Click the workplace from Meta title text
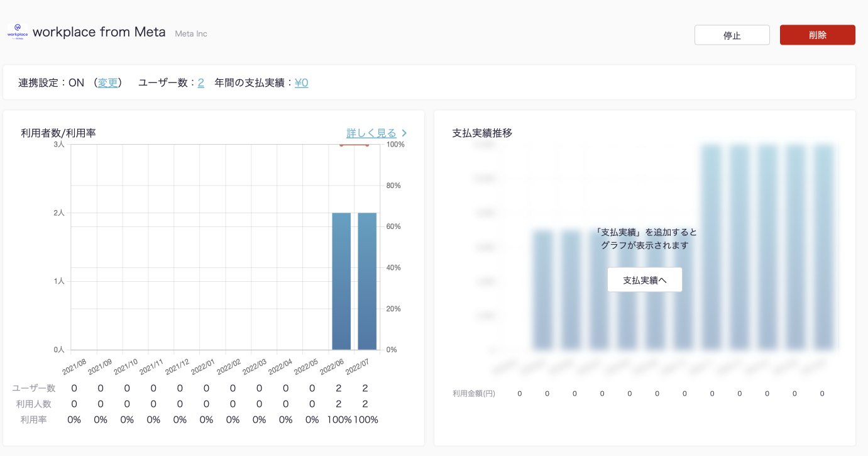Image resolution: width=868 pixels, height=456 pixels. click(99, 32)
